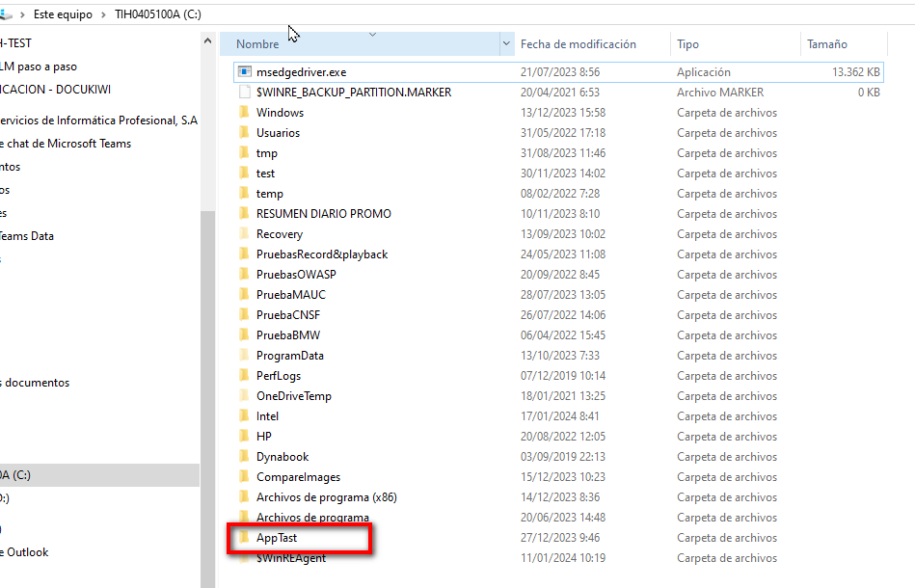
Task: Open the Recovery folder
Action: click(281, 233)
